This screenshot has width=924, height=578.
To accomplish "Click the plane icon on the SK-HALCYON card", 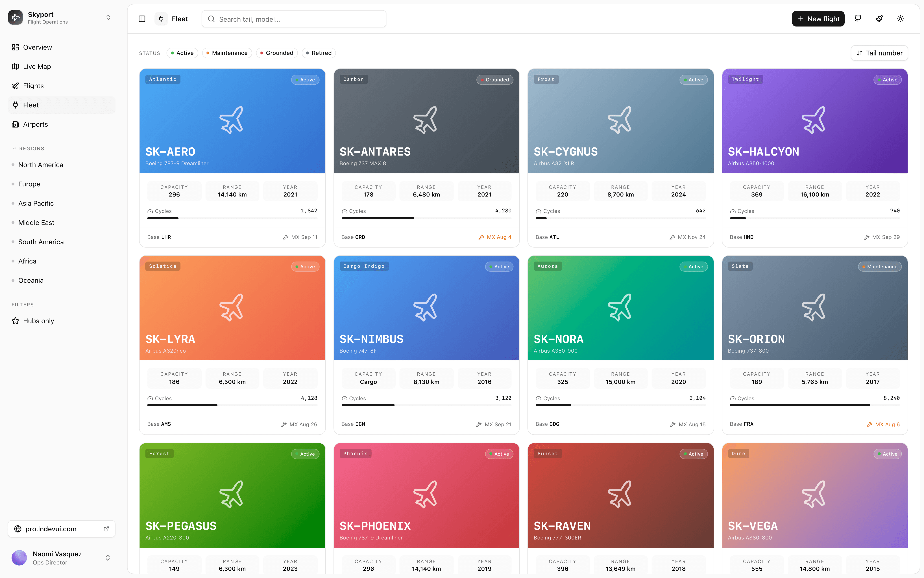I will (814, 120).
